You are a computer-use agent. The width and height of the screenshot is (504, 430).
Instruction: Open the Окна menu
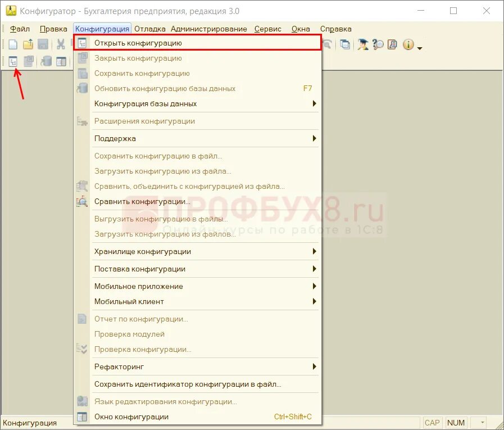(301, 29)
